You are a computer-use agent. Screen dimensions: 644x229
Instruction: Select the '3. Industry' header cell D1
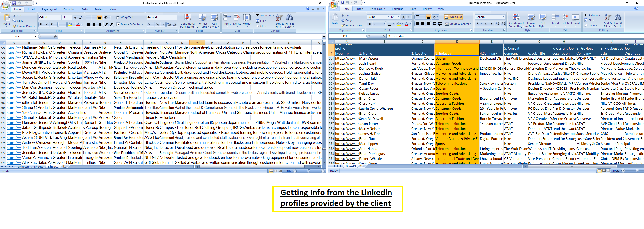tap(457, 50)
